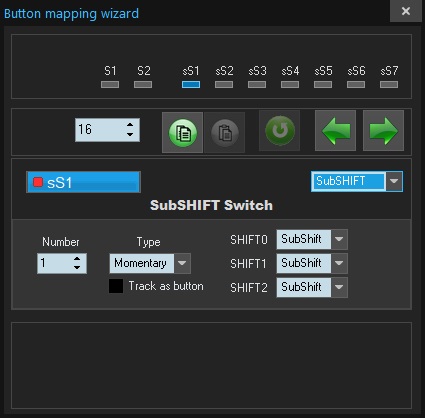Click the blue sS1 button name bar
425x418 pixels.
(x=83, y=182)
